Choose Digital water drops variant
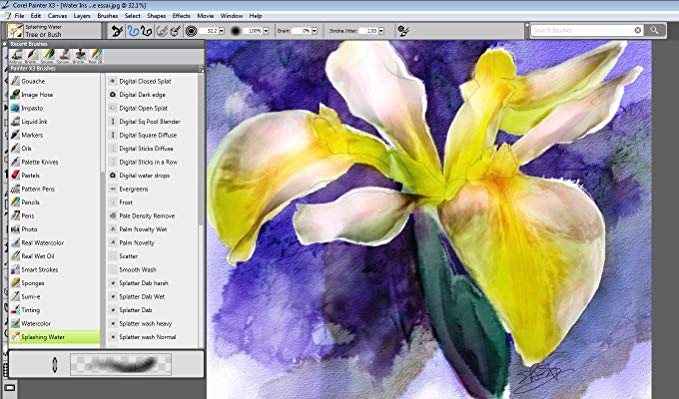 152,175
